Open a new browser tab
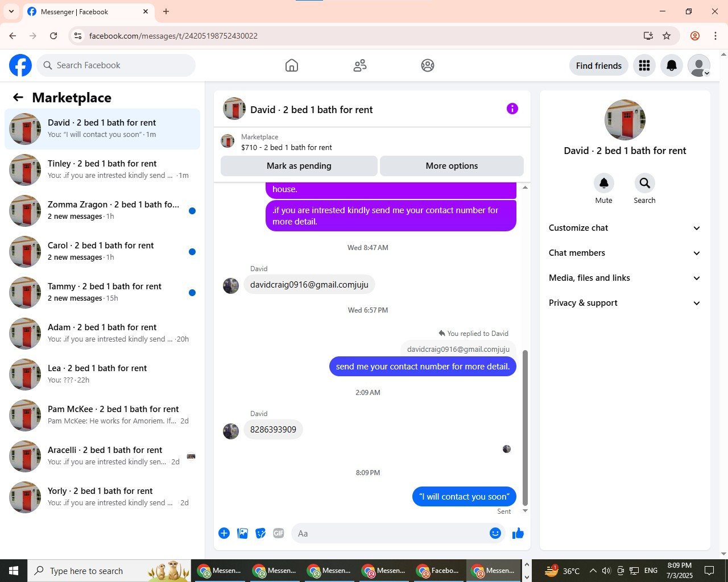This screenshot has height=582, width=728. (166, 11)
